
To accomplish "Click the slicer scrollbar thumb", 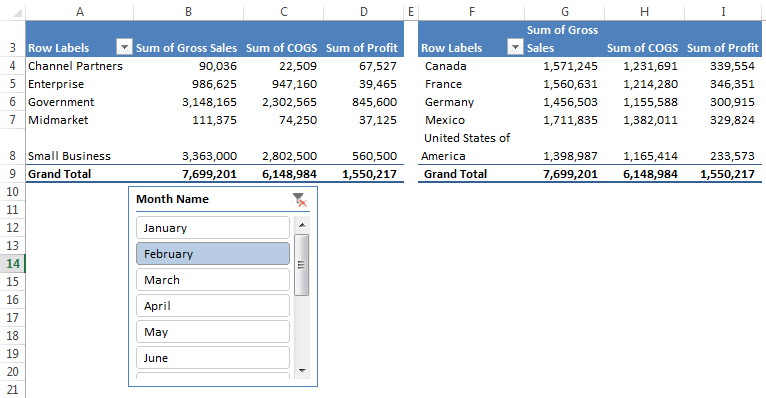I will coord(302,265).
